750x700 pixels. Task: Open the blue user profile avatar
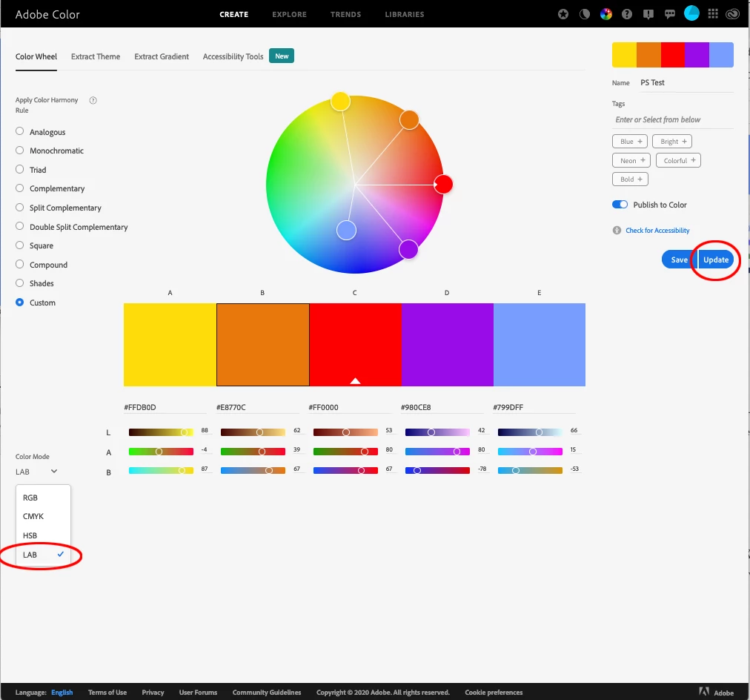tap(691, 13)
